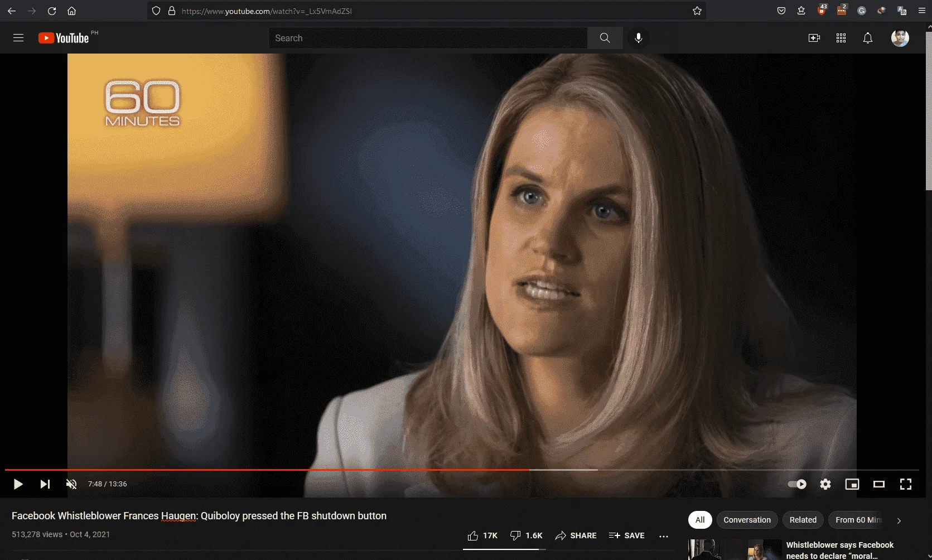Screen dimensions: 932x560
Task: Click the SHARE button
Action: [x=576, y=535]
